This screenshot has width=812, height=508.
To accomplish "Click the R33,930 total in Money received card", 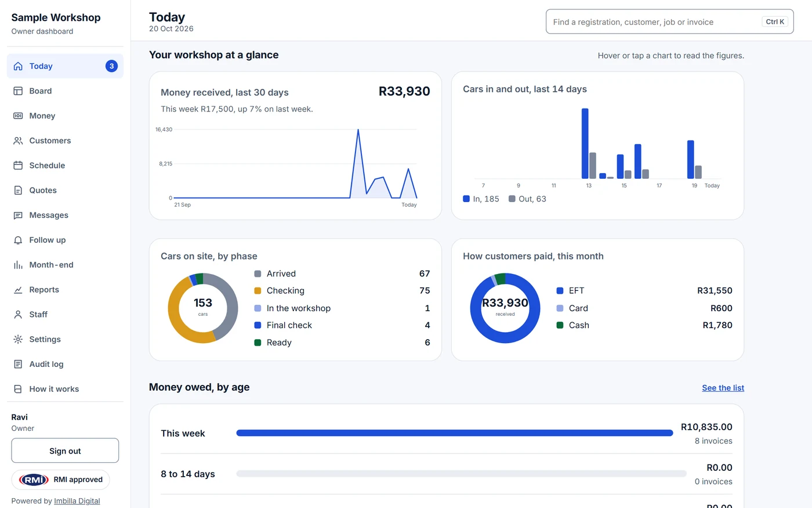I will click(404, 91).
